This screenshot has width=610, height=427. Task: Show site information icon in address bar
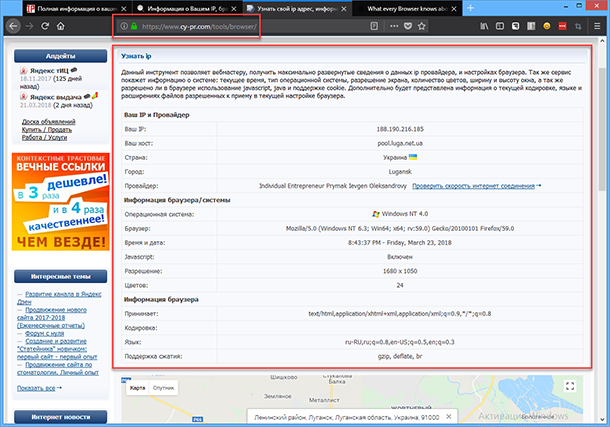pos(124,26)
